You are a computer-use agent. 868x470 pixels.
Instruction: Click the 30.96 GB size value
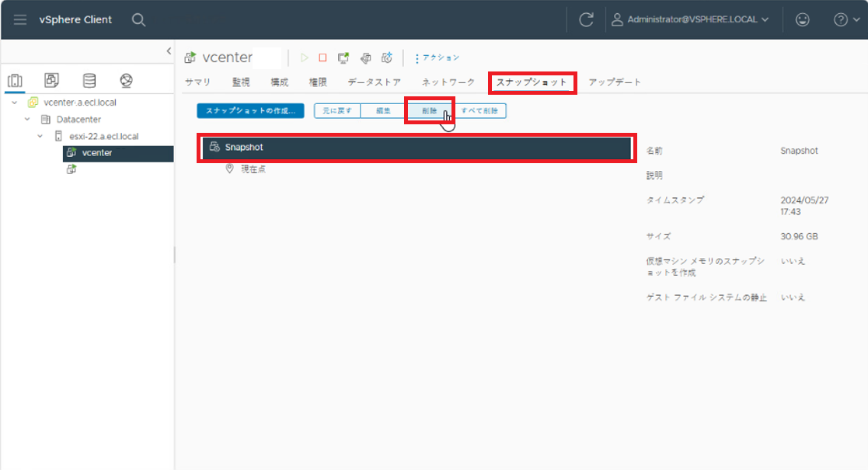click(799, 236)
